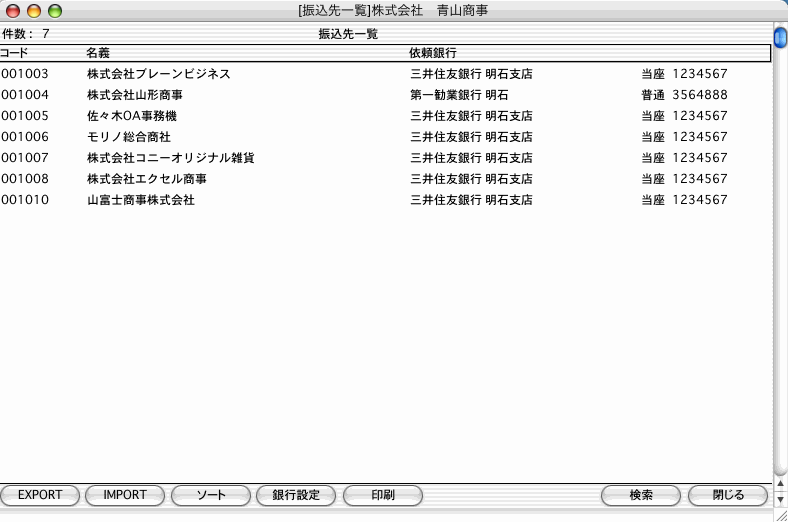
Task: Click the blue vertical scrollbar thumb
Action: point(780,38)
